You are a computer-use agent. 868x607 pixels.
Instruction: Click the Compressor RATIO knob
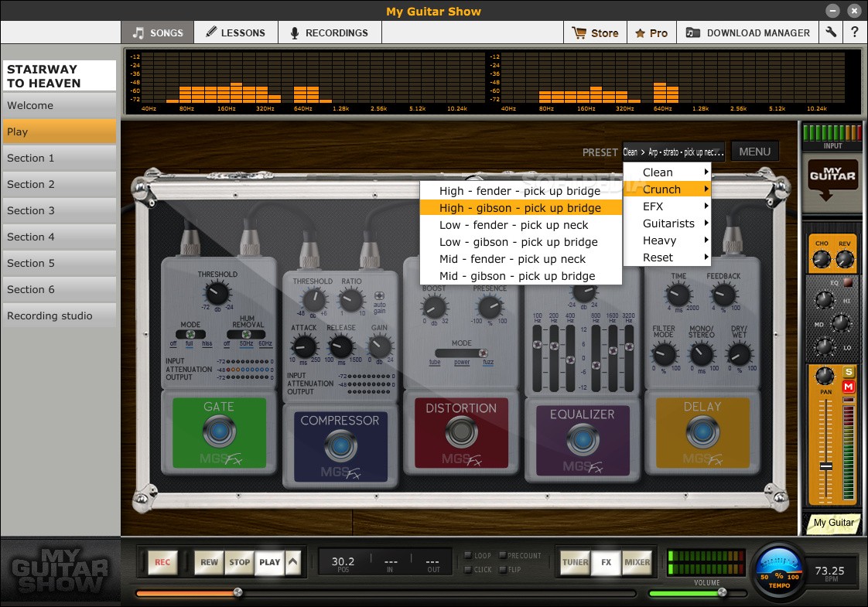click(x=351, y=300)
